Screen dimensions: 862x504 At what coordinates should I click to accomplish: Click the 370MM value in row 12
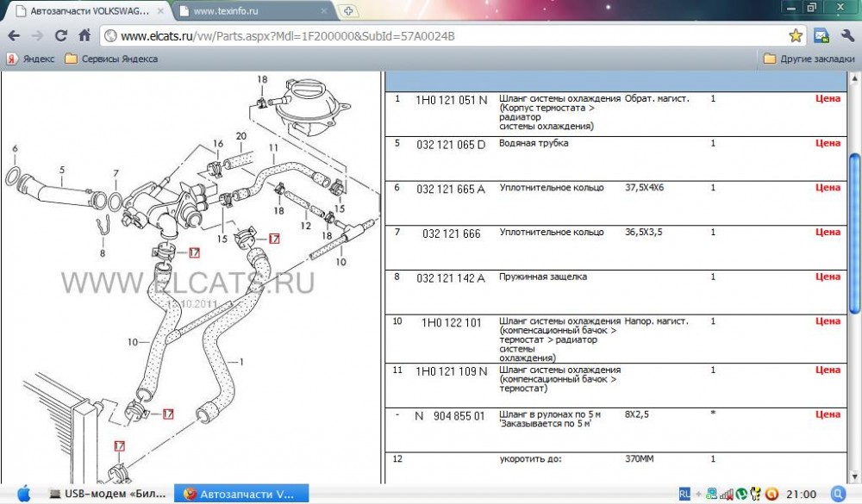click(x=639, y=458)
